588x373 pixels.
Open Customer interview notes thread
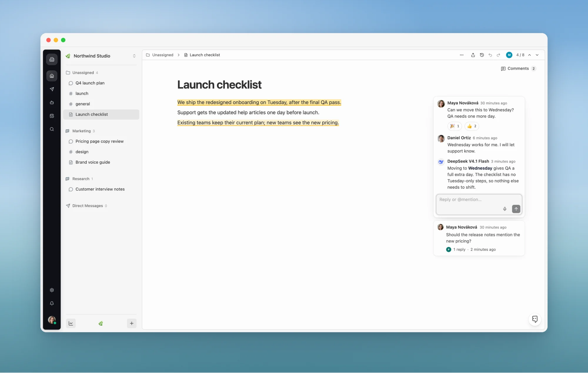[x=101, y=189]
